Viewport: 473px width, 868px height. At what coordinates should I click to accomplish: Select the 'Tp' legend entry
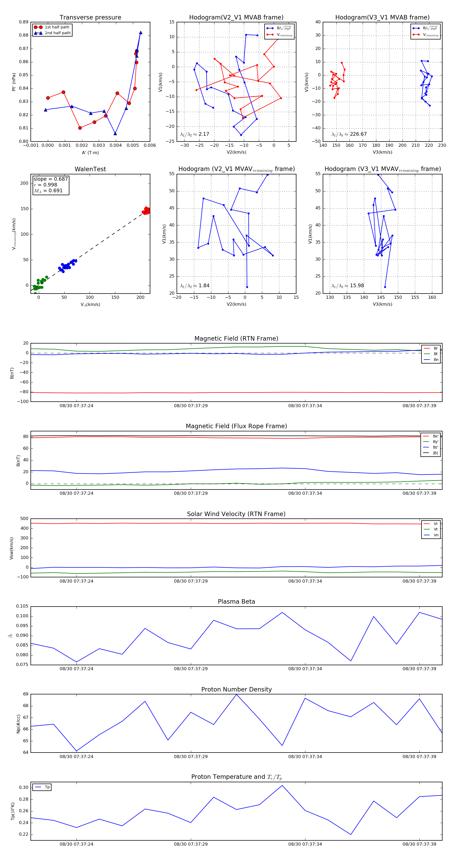(x=42, y=788)
